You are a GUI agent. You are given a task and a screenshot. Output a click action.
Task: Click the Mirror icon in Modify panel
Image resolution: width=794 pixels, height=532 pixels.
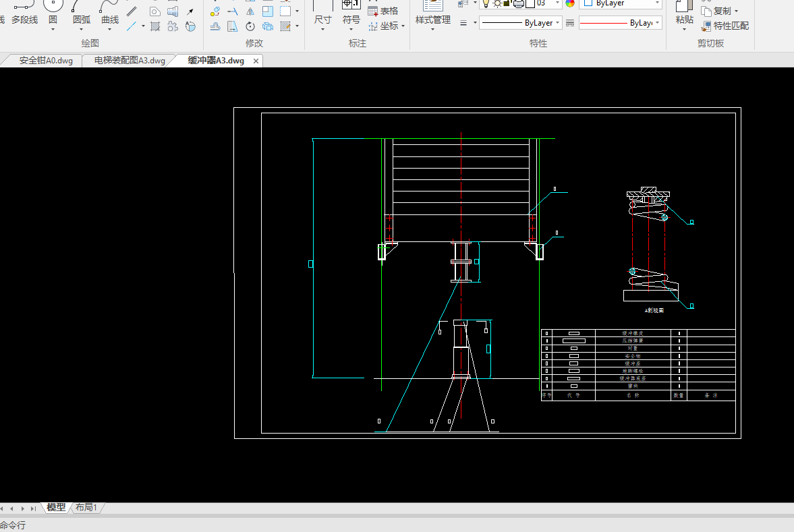point(250,11)
